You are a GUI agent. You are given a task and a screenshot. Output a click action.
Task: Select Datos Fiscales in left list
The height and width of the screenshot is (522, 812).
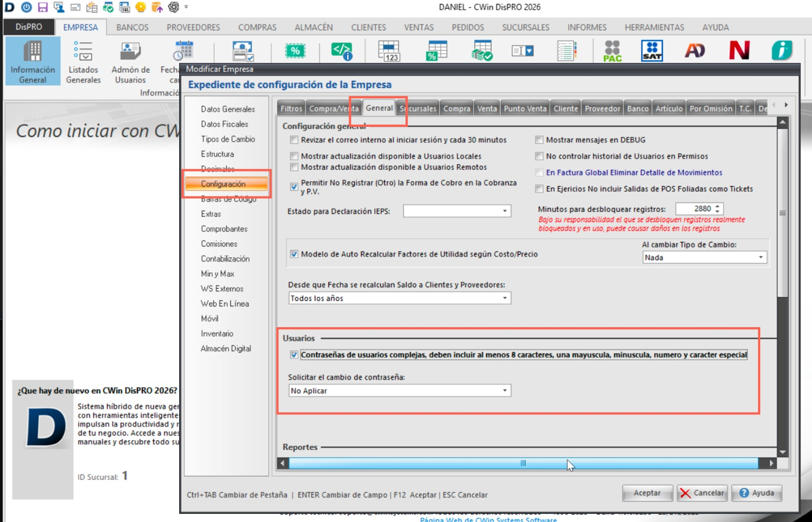click(x=224, y=124)
